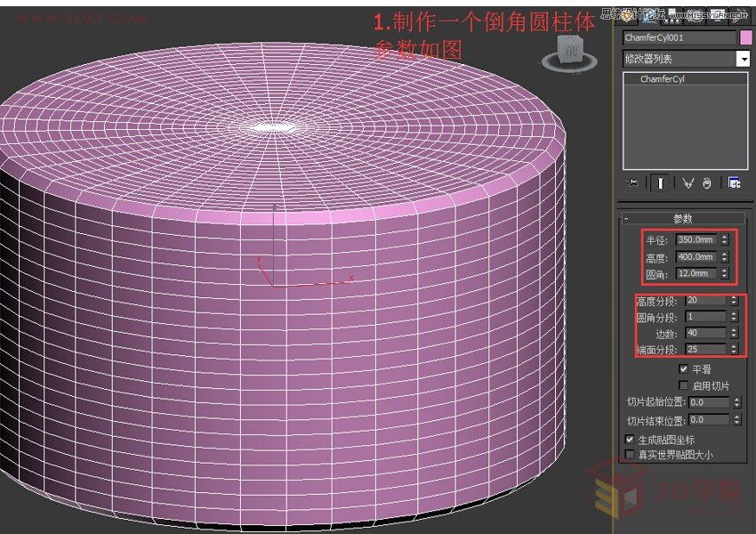Increase 半径 radius with its up spinner

[x=724, y=237]
